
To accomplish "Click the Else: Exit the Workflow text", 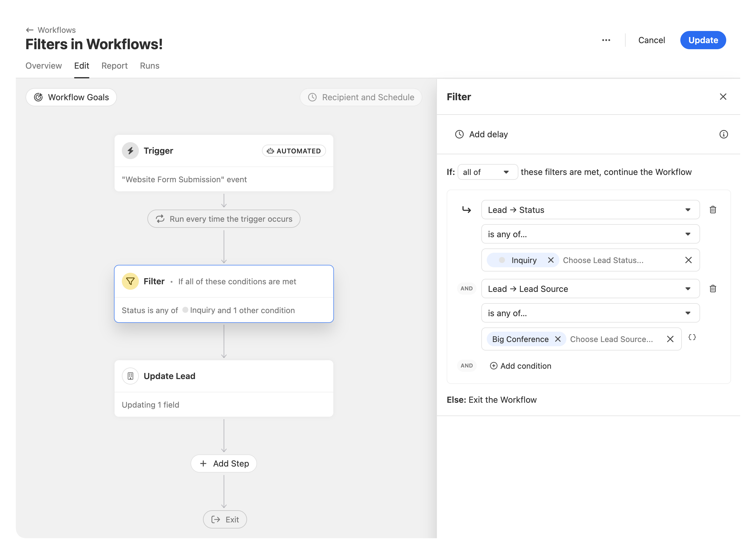I will pyautogui.click(x=491, y=400).
